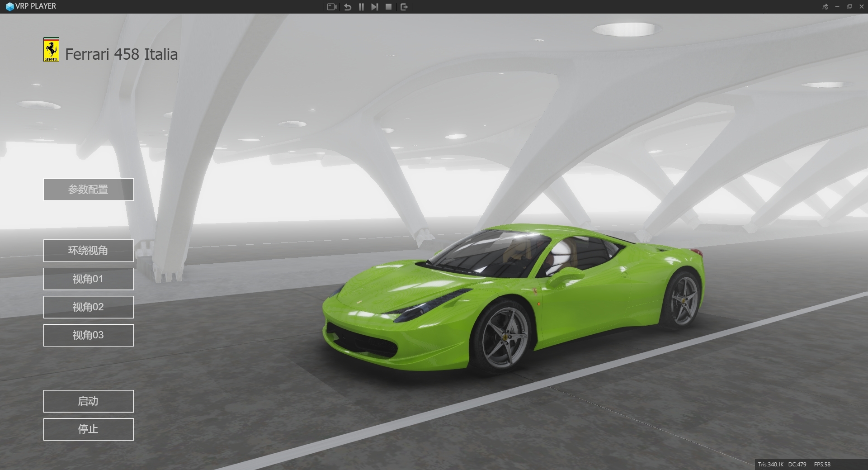
Task: Click the 启动 start button
Action: [x=89, y=401]
